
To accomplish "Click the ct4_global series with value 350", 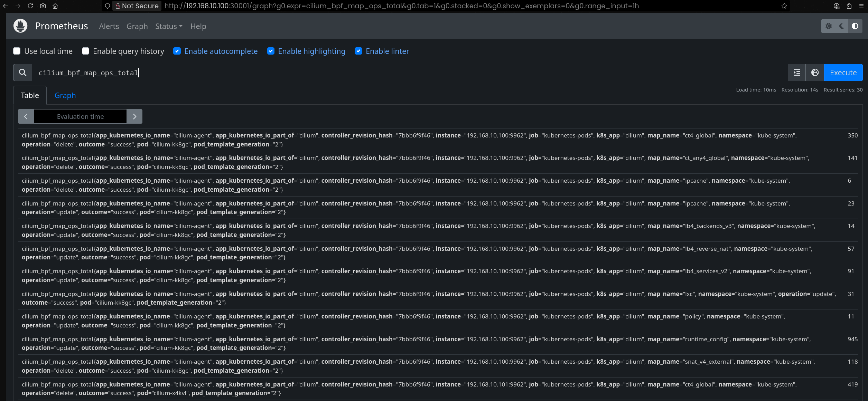I will pyautogui.click(x=438, y=140).
